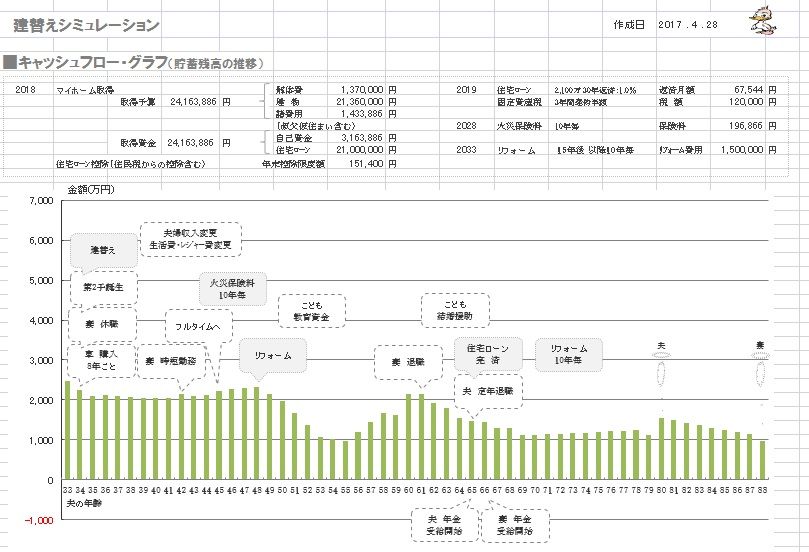Click the '夫婦収入変更 生活費・レジャー費変更' callout
This screenshot has width=809, height=552.
tap(190, 239)
